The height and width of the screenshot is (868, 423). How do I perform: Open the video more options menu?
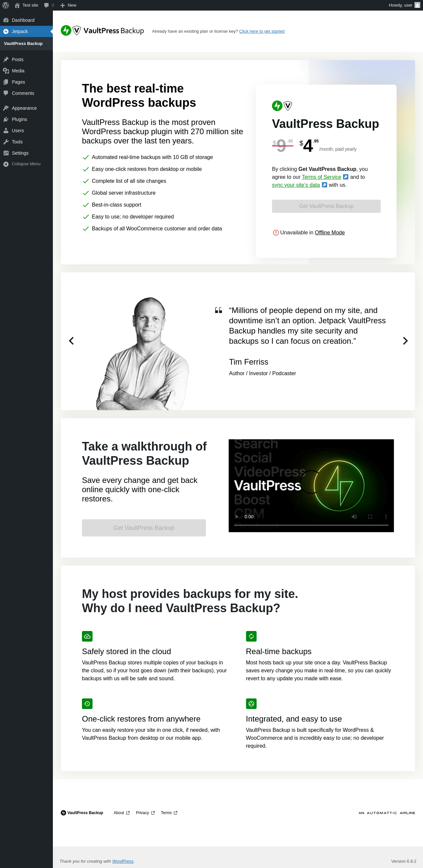[386, 517]
